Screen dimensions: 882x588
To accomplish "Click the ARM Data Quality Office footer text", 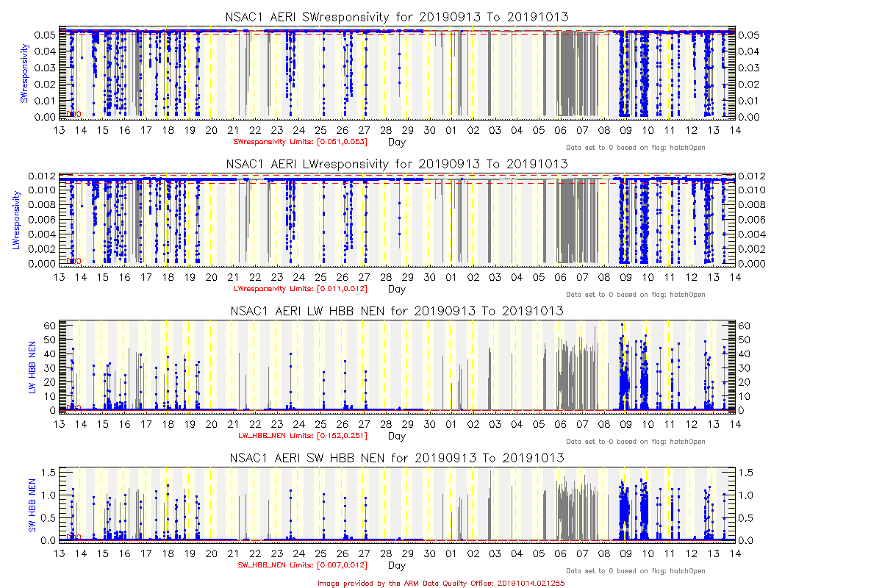I will tap(441, 582).
